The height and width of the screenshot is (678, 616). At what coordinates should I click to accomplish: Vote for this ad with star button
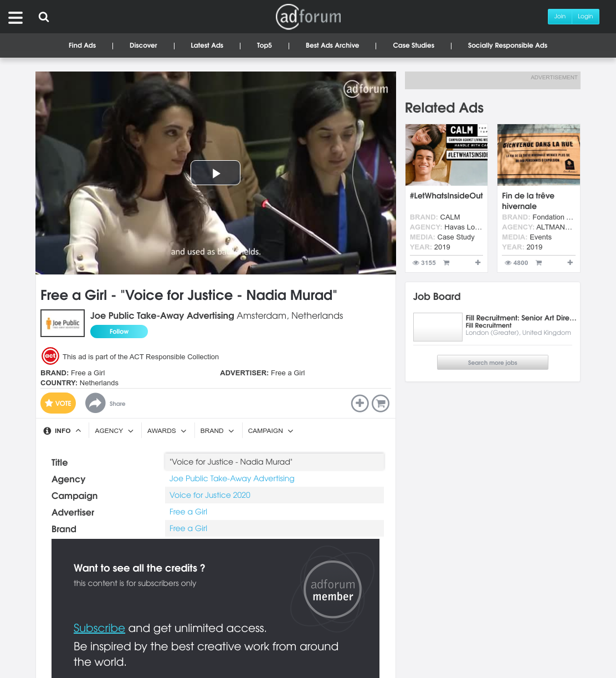click(58, 403)
